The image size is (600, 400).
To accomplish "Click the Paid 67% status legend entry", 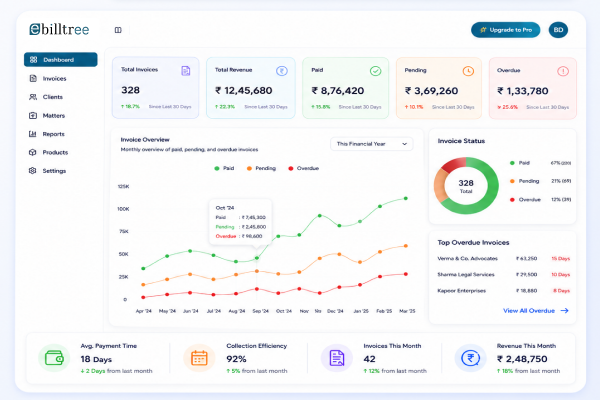I will point(540,163).
